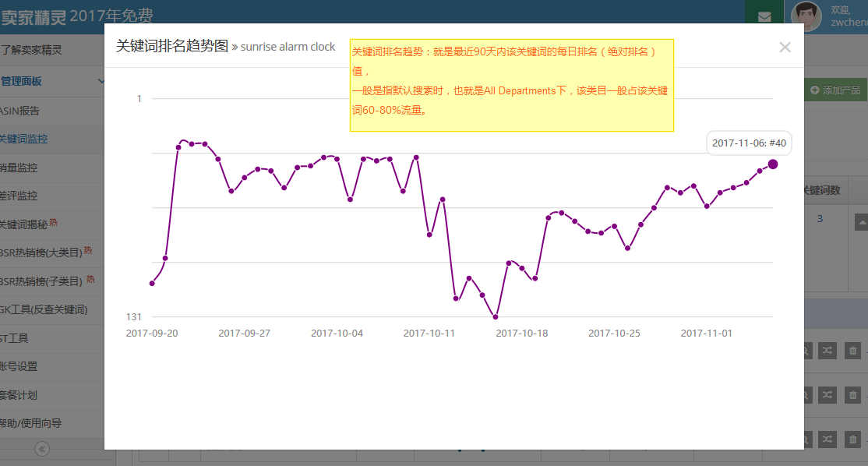Image resolution: width=868 pixels, height=466 pixels.
Task: Click the yellow keyword ranking explanation note
Action: tap(511, 85)
